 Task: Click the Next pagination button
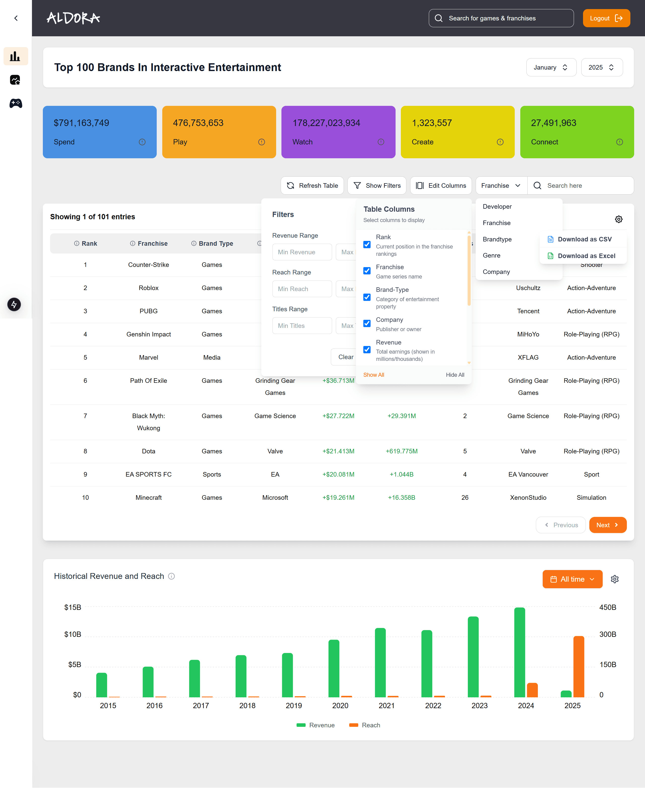(607, 525)
